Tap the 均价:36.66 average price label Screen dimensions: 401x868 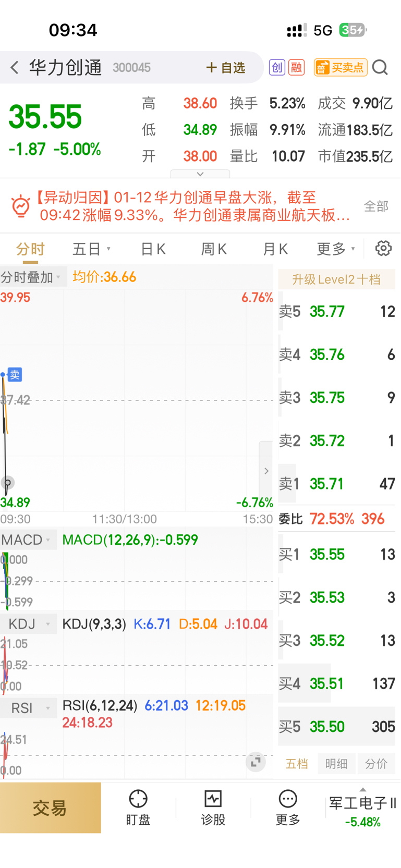[x=104, y=277]
